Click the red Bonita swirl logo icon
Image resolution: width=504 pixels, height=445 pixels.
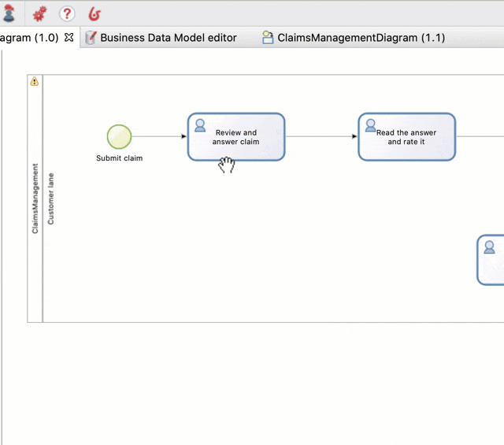pyautogui.click(x=94, y=13)
